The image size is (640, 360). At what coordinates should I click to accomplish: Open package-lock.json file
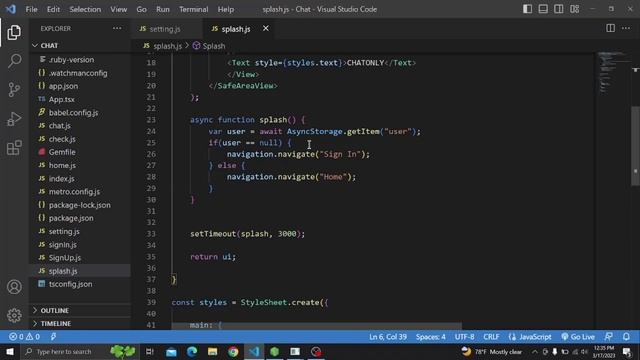point(80,205)
